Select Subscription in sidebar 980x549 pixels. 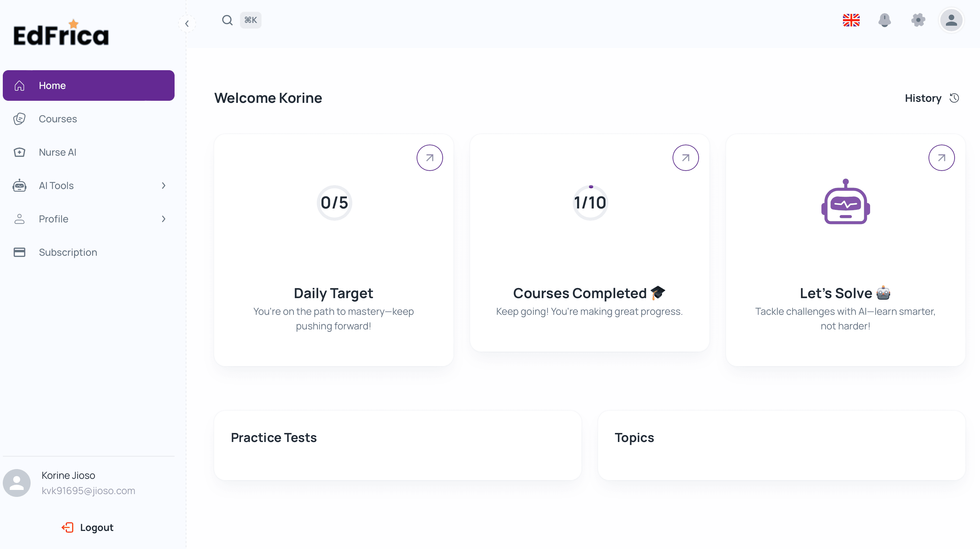pyautogui.click(x=68, y=253)
